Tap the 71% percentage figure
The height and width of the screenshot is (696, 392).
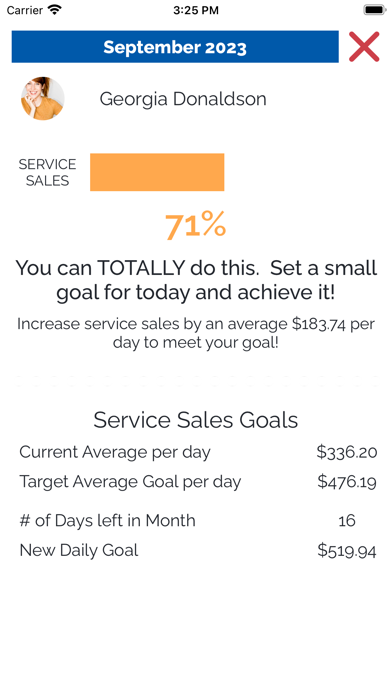(195, 226)
